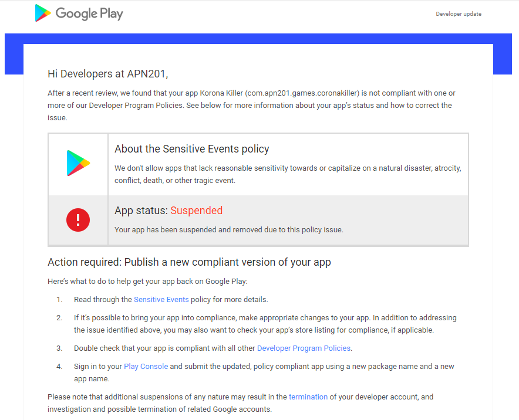The height and width of the screenshot is (420, 519).
Task: Open the termination link
Action: [x=308, y=397]
